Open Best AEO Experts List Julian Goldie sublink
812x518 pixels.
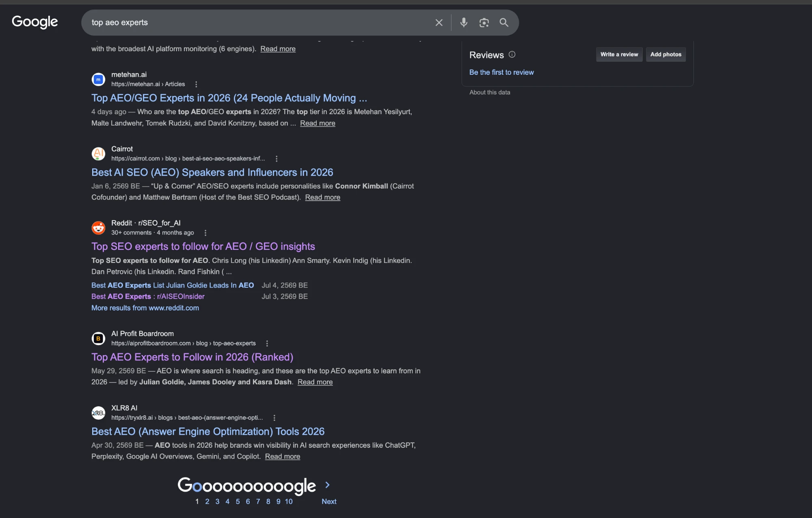click(173, 285)
